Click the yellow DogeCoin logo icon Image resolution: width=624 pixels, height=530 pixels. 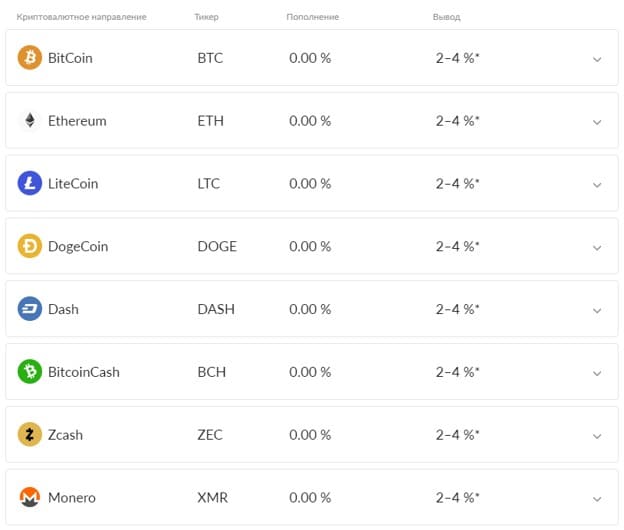(30, 246)
